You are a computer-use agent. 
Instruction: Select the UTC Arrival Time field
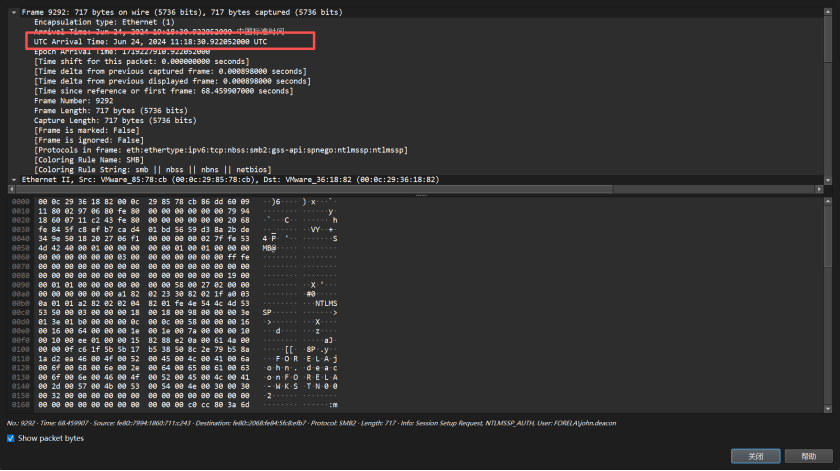point(150,42)
